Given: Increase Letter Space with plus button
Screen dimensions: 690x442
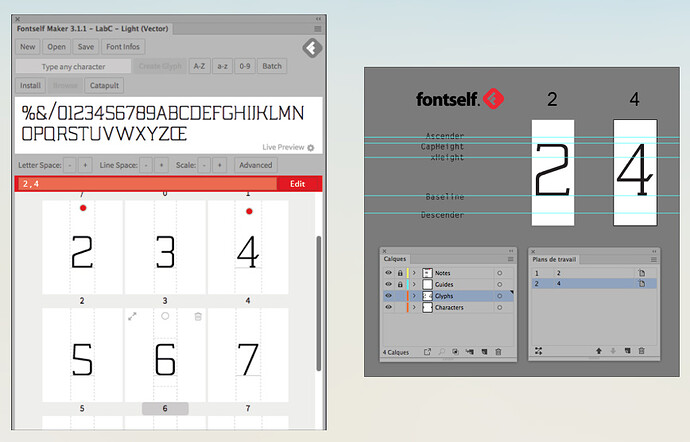Looking at the screenshot, I should click(85, 165).
